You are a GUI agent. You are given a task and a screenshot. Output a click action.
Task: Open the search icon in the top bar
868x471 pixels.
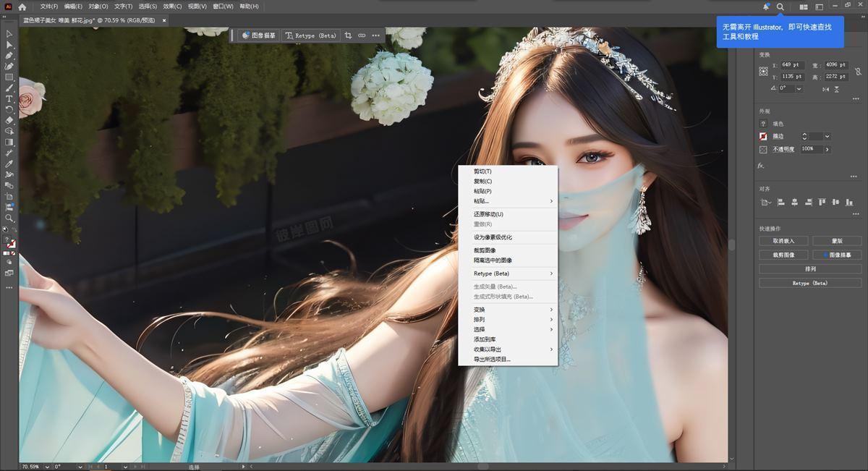(x=780, y=7)
